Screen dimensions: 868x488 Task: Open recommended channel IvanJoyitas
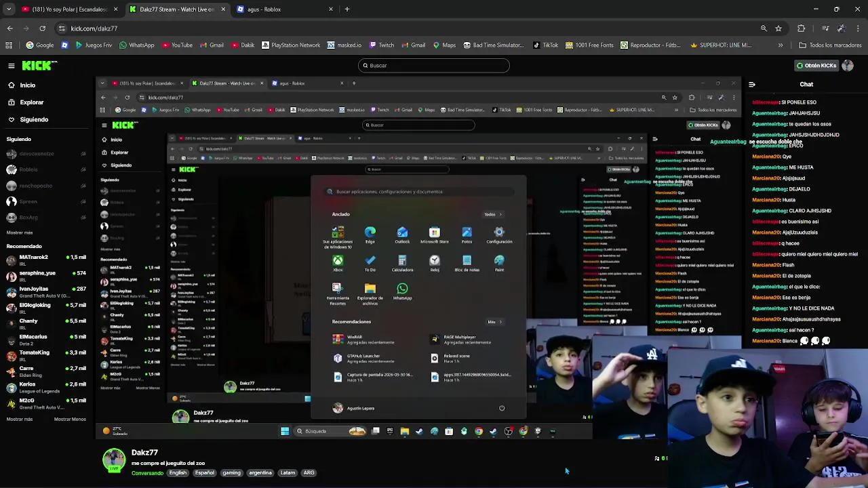click(45, 291)
